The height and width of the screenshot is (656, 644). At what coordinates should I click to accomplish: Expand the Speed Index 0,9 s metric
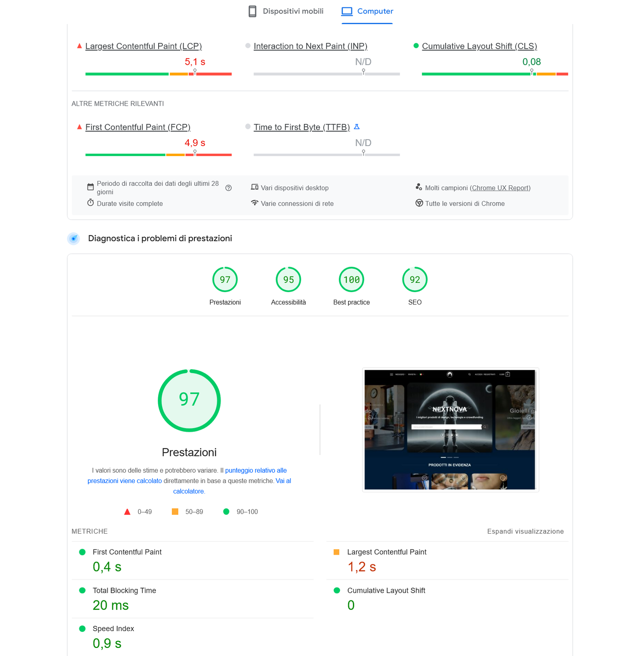(x=192, y=637)
